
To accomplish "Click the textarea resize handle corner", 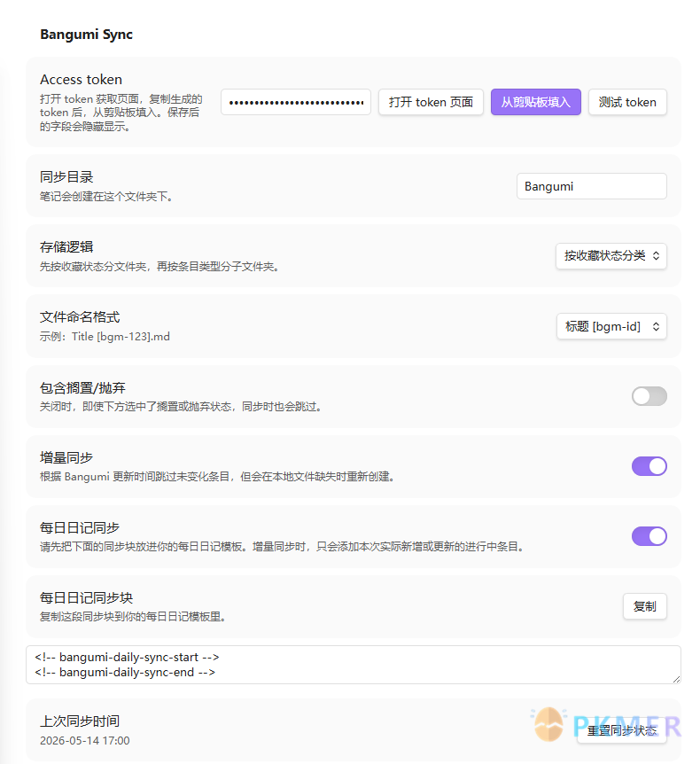I will pos(677,679).
